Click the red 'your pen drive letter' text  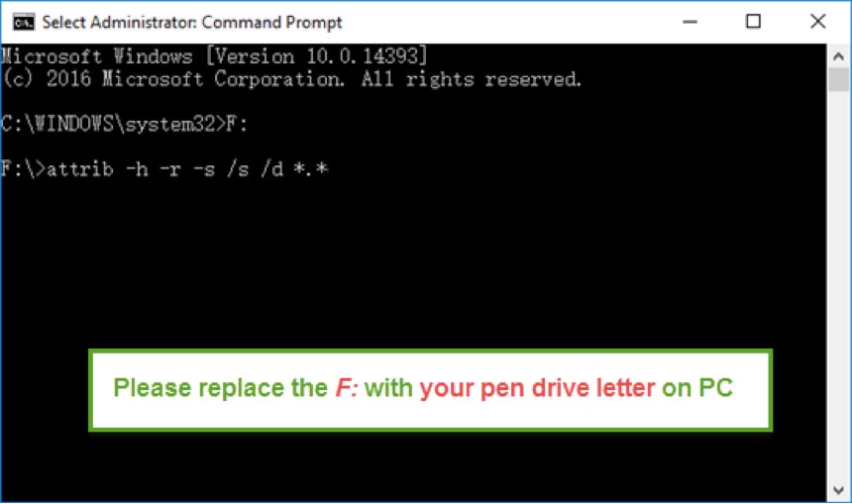(537, 388)
